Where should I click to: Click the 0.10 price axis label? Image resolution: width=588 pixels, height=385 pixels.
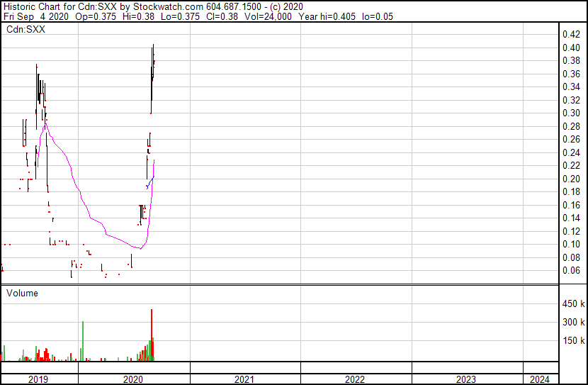click(571, 245)
